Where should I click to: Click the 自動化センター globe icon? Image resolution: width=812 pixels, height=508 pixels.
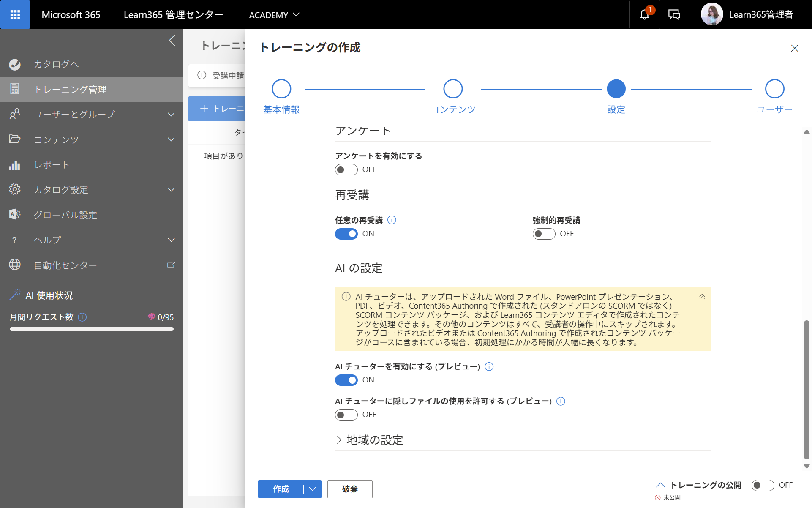(15, 265)
